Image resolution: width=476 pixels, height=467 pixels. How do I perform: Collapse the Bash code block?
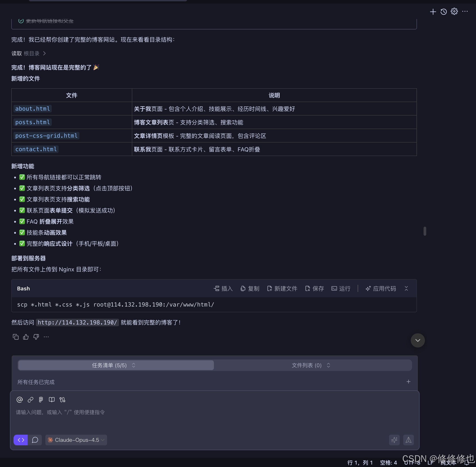406,288
